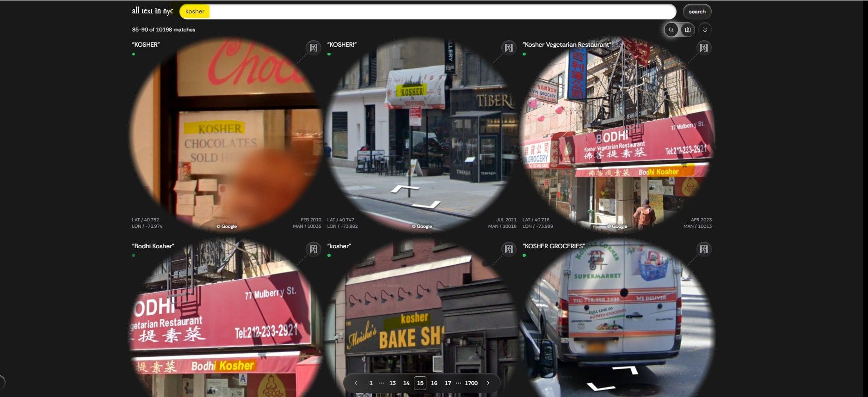Go to page 17
The width and height of the screenshot is (868, 397).
pyautogui.click(x=448, y=383)
